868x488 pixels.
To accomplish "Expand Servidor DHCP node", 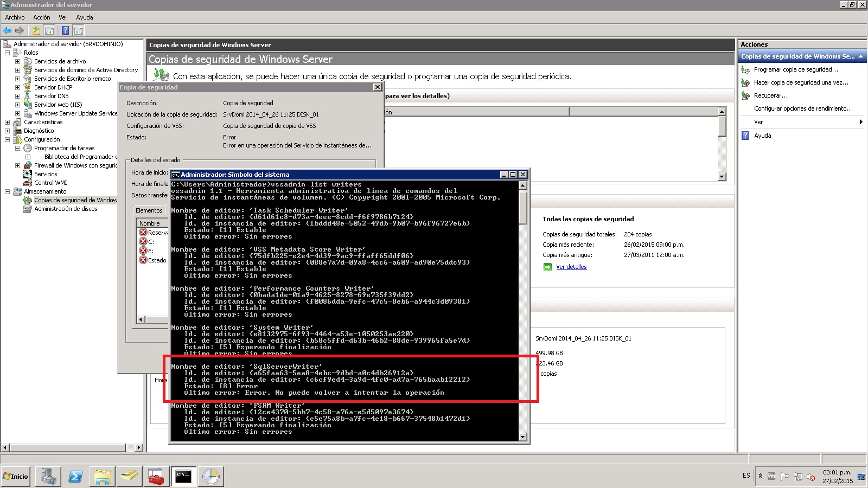I will (18, 87).
